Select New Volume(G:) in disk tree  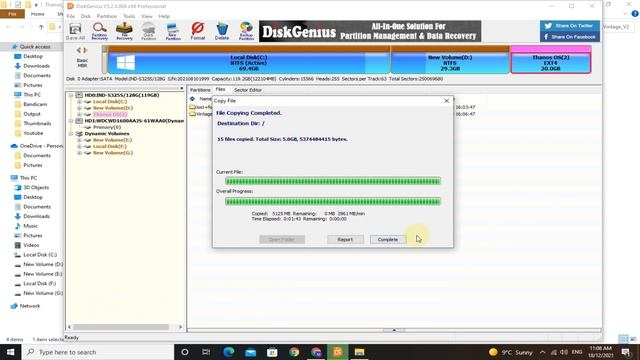coord(113,153)
